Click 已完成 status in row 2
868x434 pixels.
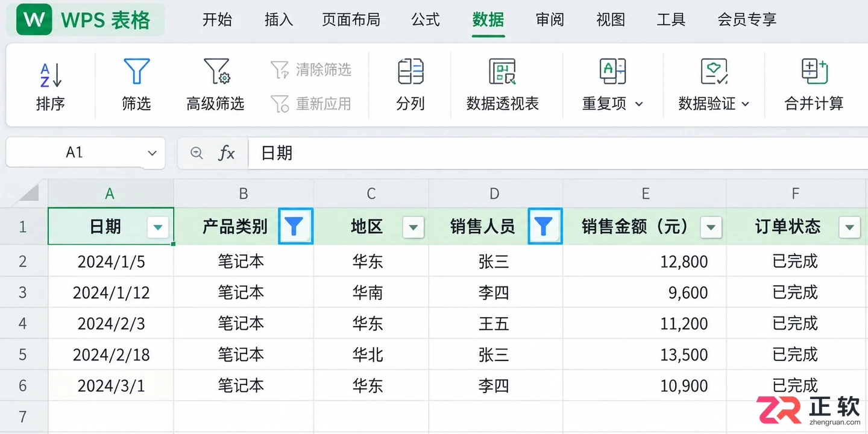tap(796, 261)
